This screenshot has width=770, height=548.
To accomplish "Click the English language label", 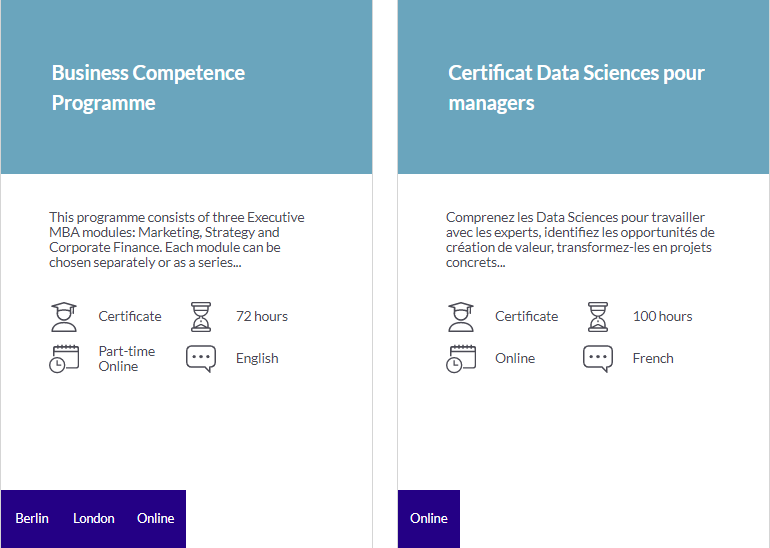I will click(257, 358).
